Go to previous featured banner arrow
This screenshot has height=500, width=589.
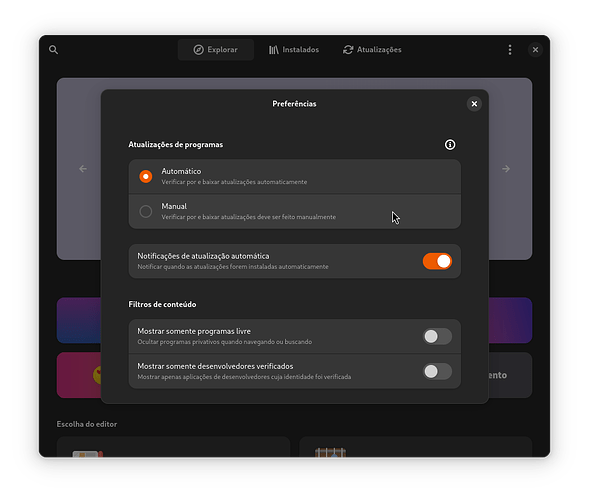click(x=83, y=169)
